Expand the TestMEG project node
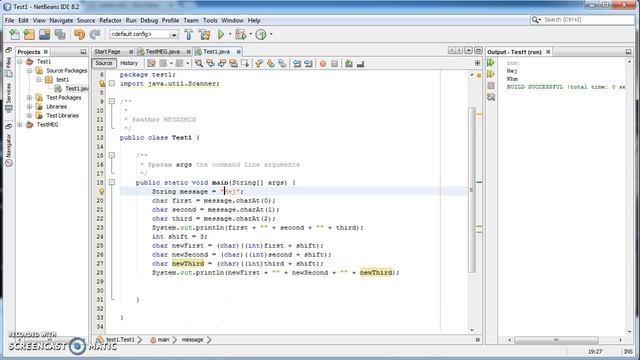640x360 pixels. click(x=20, y=124)
